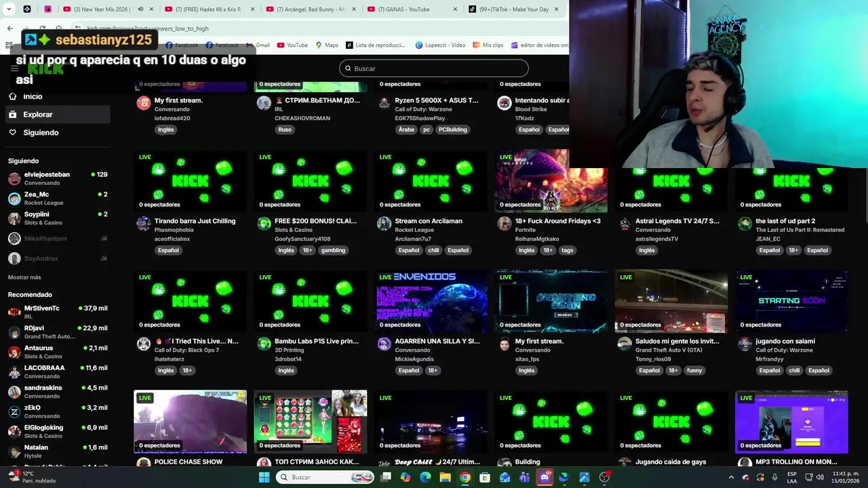Viewport: 868px width, 488px height.
Task: Open sandraskins avatar in recommended list
Action: 14,392
